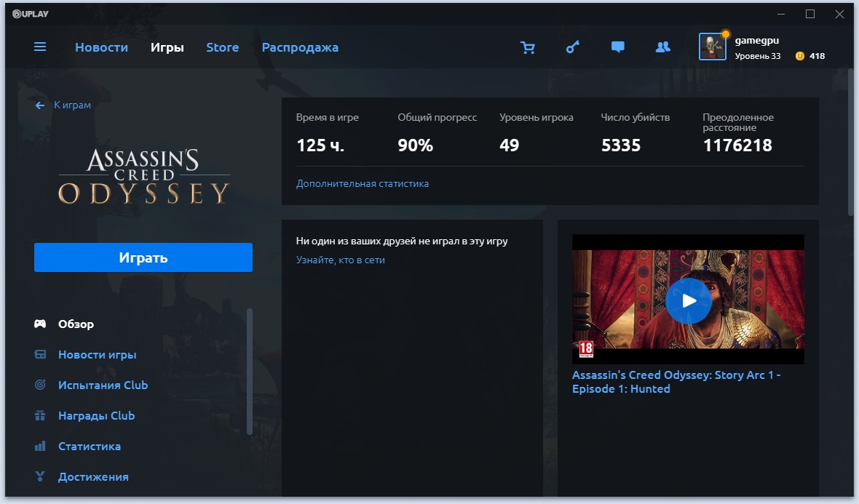Viewport: 859px width, 504px height.
Task: Click the key activation icon
Action: (x=572, y=47)
